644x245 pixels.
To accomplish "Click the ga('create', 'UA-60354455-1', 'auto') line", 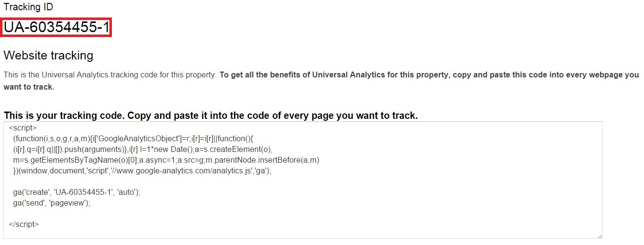I will [77, 192].
